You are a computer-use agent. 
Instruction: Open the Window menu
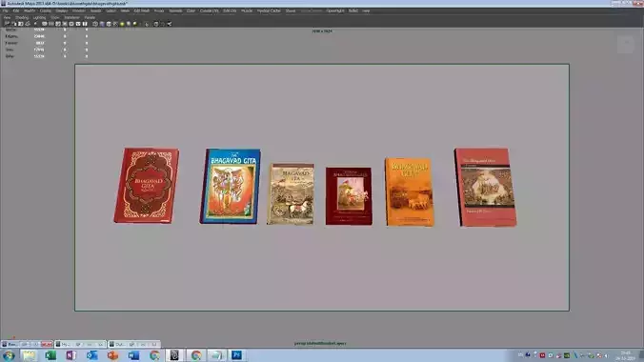coord(78,11)
